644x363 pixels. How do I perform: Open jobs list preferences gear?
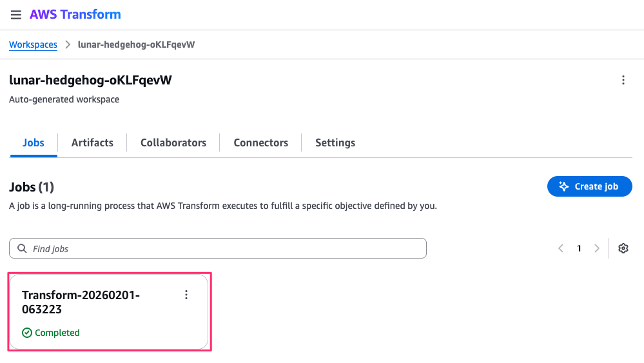click(623, 248)
